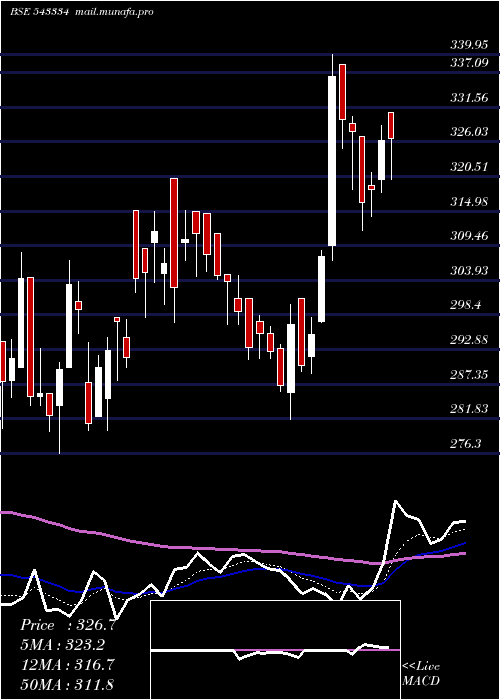The width and height of the screenshot is (500, 700).
Task: Click the 339.95 price level label
Action: (469, 45)
